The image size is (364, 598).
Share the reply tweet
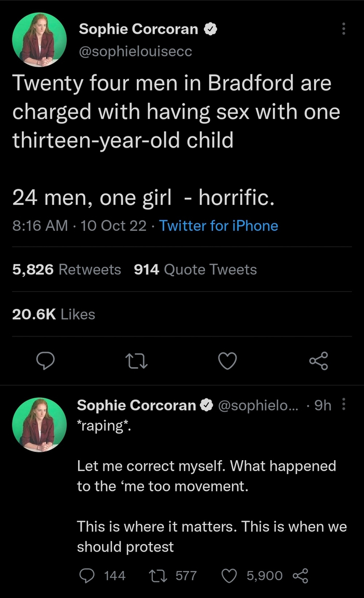pyautogui.click(x=301, y=576)
